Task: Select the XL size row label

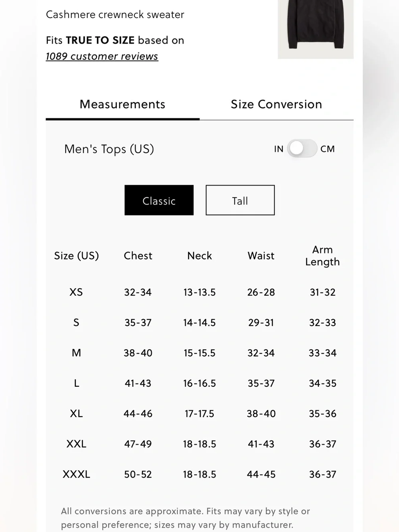Action: pyautogui.click(x=76, y=413)
